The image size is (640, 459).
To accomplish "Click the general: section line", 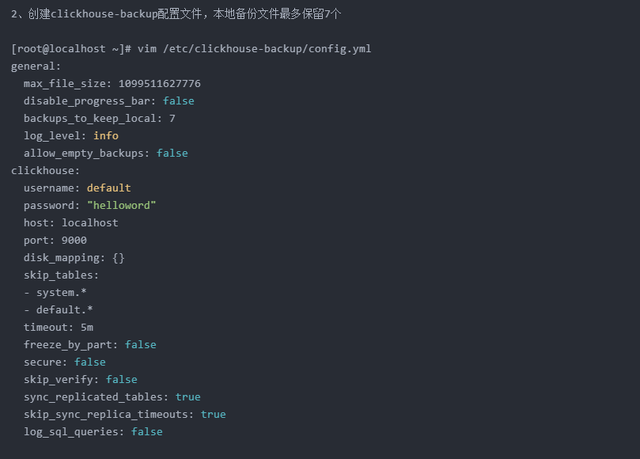I will click(x=37, y=66).
